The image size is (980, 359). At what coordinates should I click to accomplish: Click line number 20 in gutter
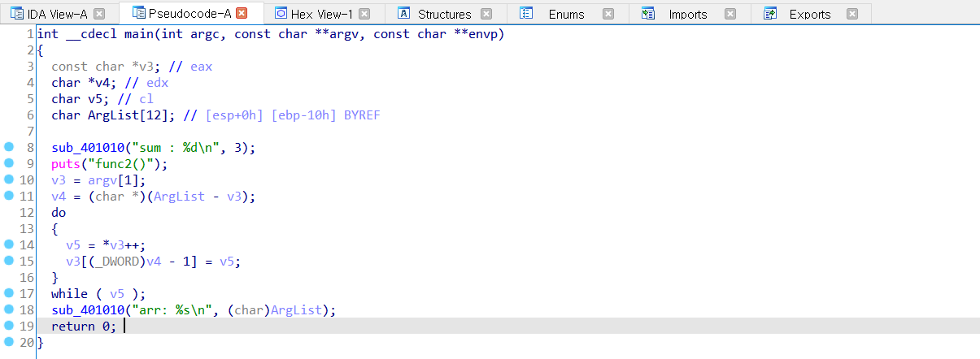coord(26,343)
